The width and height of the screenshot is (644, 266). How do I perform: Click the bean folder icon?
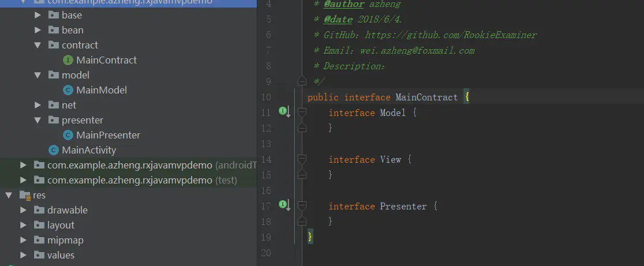click(x=54, y=30)
